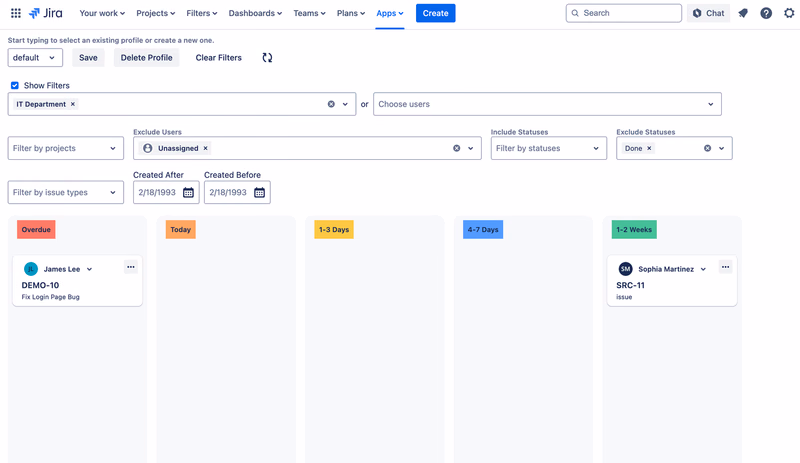The image size is (800, 463).
Task: Click the green 1-2 Weeks column label
Action: [634, 230]
